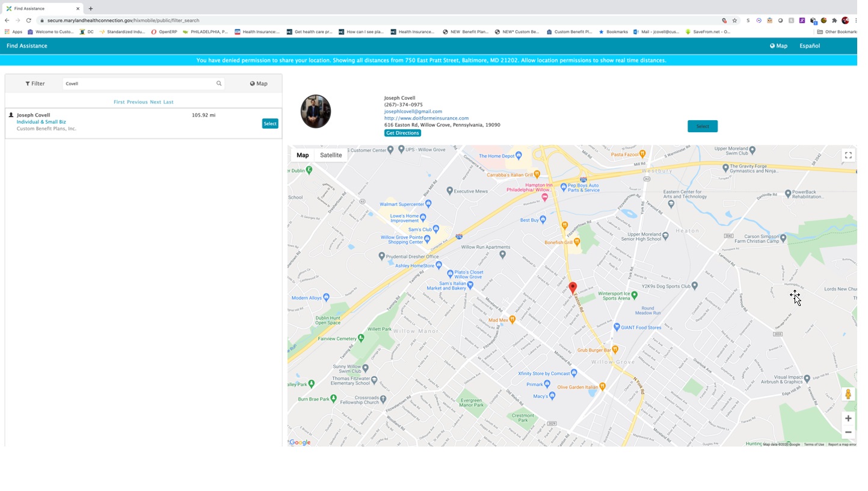868x491 pixels.
Task: Open the doitformeinsurance.com website link
Action: tap(426, 118)
